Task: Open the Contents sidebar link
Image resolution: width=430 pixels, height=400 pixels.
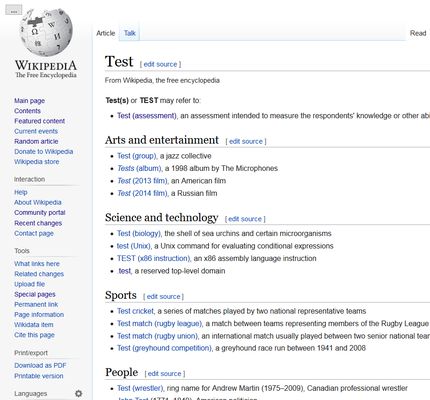Action: click(27, 111)
